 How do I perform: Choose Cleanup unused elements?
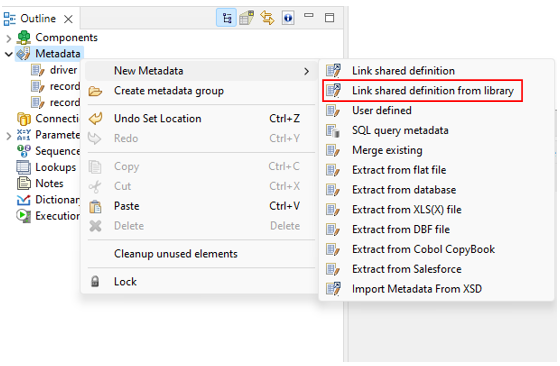click(201, 254)
